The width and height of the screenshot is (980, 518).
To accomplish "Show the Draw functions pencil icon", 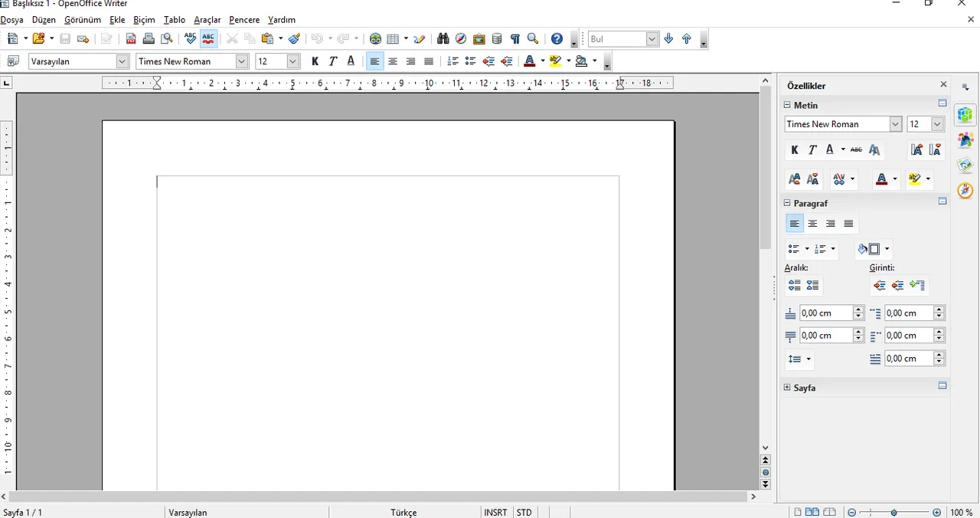I will (x=420, y=38).
